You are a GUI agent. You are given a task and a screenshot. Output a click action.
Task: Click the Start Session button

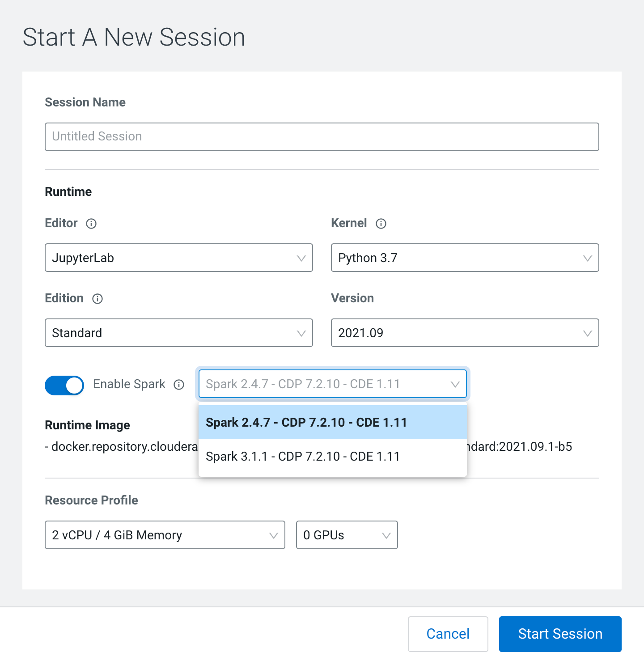coord(560,634)
